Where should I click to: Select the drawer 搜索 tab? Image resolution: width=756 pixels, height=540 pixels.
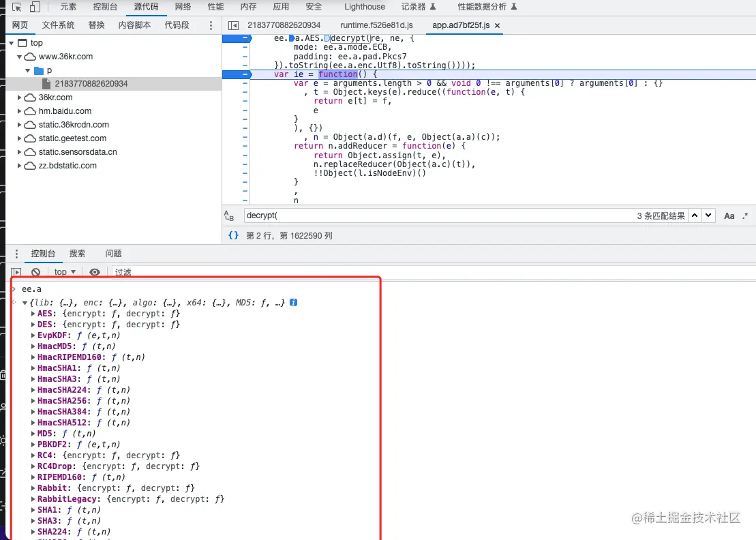pos(77,254)
